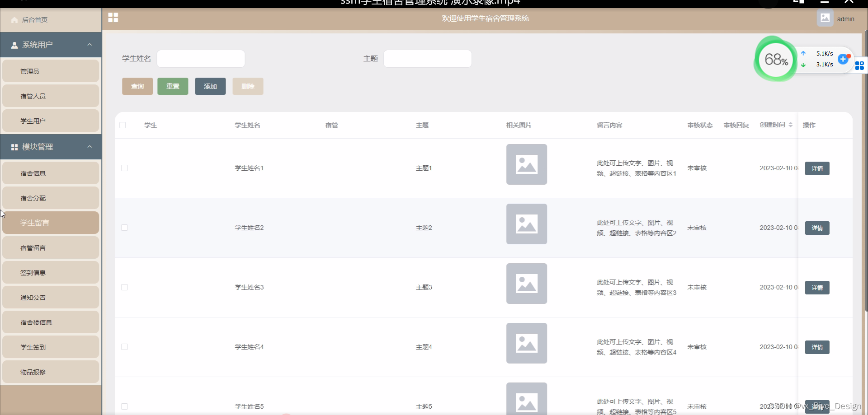Open 学生签到 menu item
Viewport: 868px width, 415px height.
click(x=51, y=347)
